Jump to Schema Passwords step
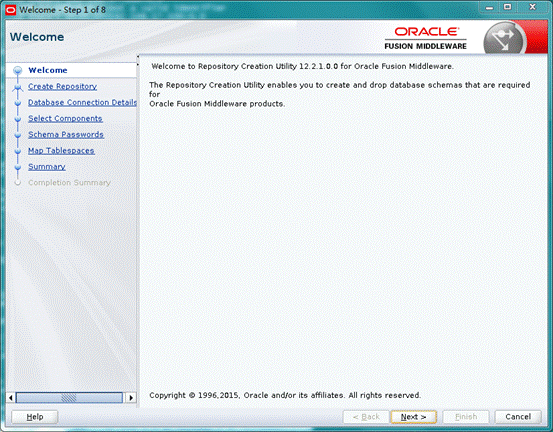553x432 pixels. coord(66,134)
